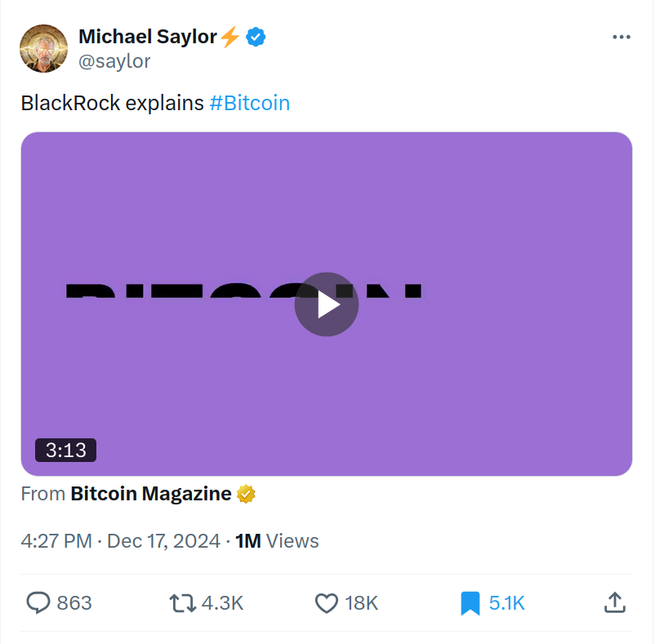Click the 3:13 video duration label

[65, 450]
